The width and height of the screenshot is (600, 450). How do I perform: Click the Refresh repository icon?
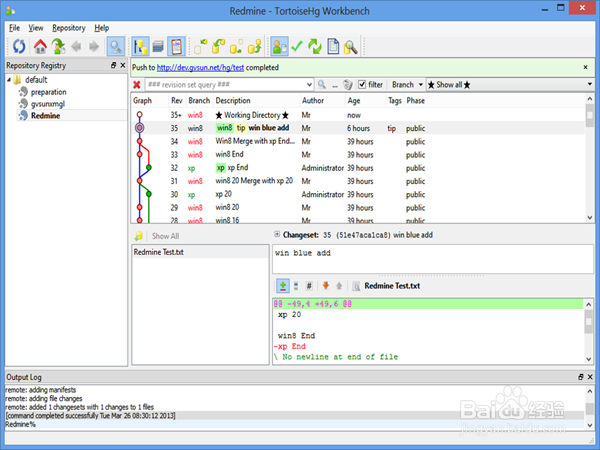19,46
